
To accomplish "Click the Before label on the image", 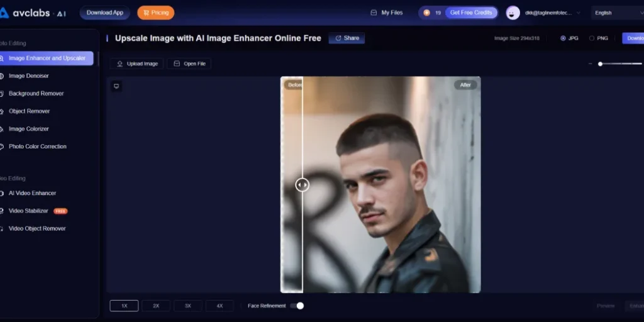I will click(x=294, y=85).
